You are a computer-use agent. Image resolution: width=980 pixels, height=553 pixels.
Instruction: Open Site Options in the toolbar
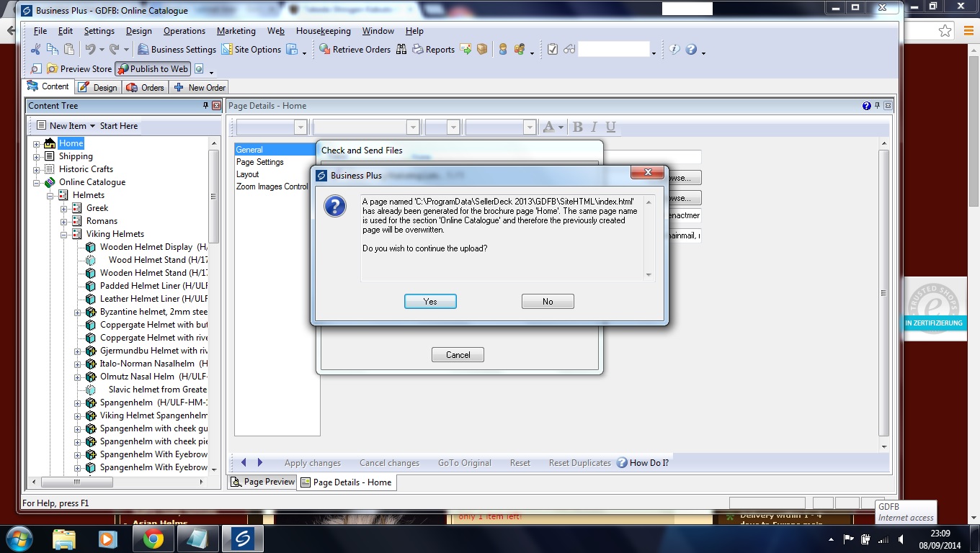coord(251,50)
